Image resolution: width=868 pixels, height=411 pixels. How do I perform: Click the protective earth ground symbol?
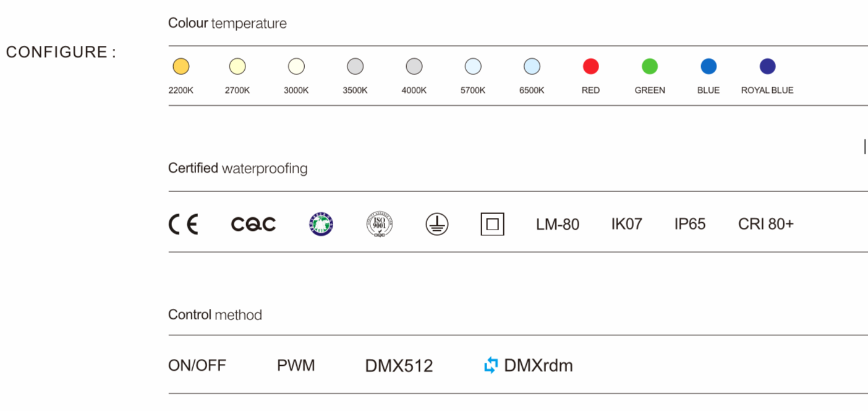point(437,224)
